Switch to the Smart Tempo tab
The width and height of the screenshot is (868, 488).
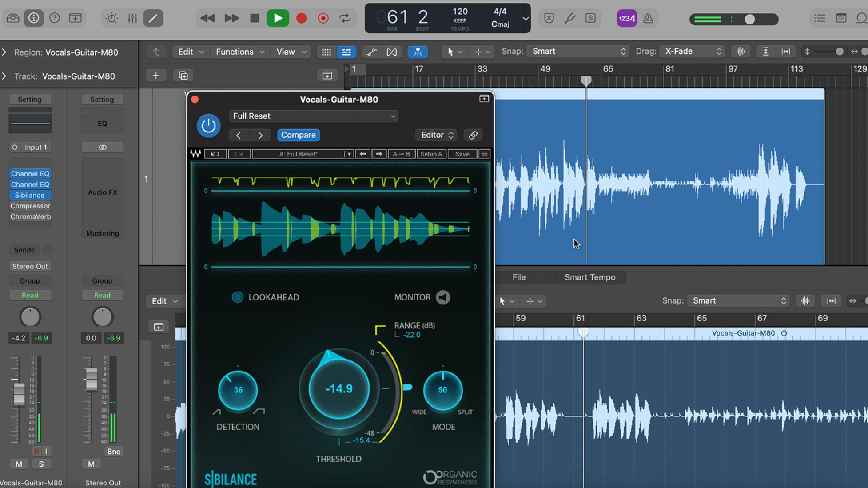point(590,277)
